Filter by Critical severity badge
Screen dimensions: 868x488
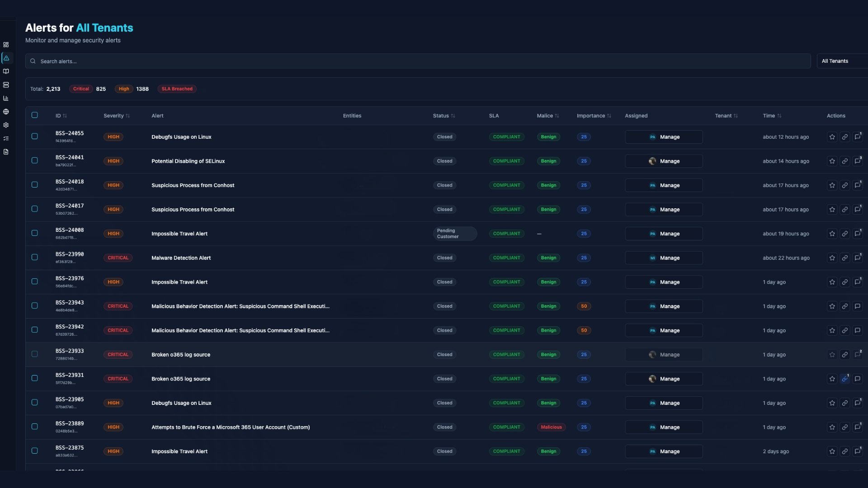pyautogui.click(x=81, y=89)
